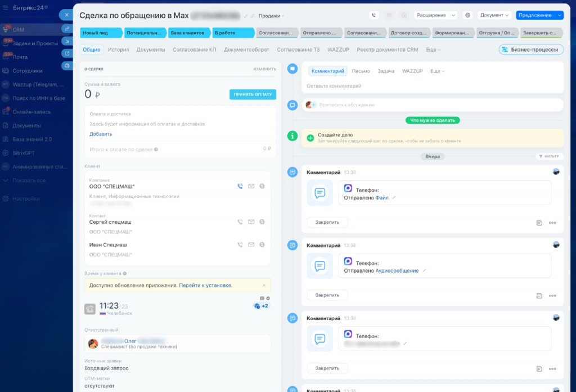Open the Документ dropdown
This screenshot has height=392, width=576.
pos(494,15)
